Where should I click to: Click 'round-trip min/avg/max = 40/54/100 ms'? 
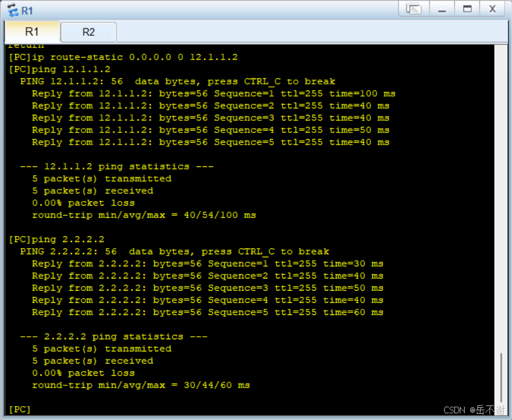144,215
